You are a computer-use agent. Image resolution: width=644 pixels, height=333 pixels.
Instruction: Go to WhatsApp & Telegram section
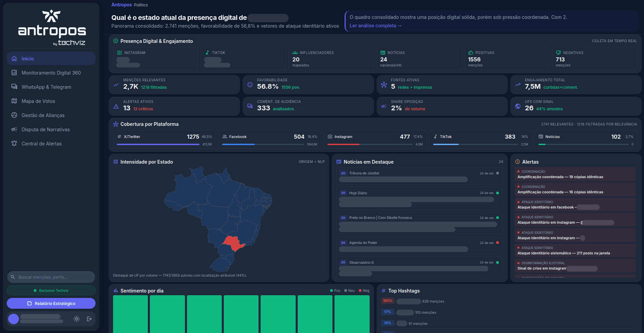(51, 87)
